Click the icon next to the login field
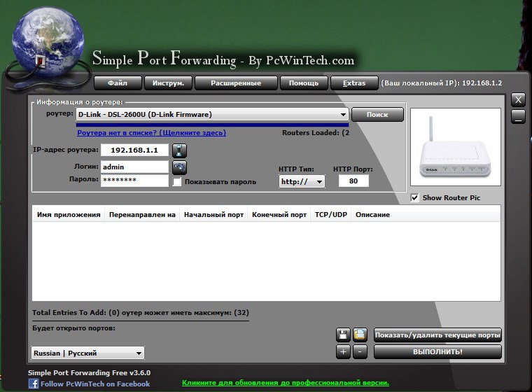The width and height of the screenshot is (532, 392). point(180,167)
